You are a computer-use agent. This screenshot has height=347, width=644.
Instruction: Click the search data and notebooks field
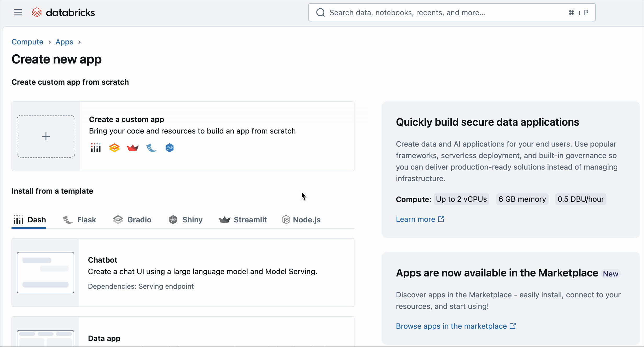point(445,13)
